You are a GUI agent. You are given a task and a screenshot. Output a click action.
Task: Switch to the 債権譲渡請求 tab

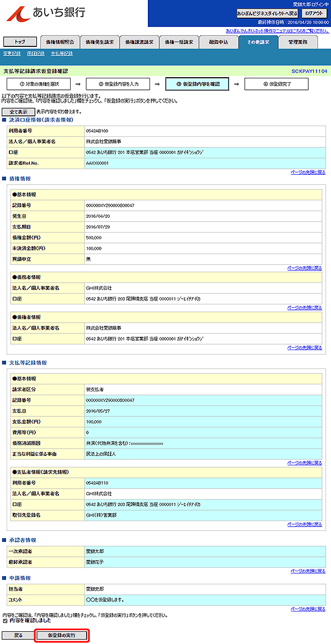(x=139, y=42)
